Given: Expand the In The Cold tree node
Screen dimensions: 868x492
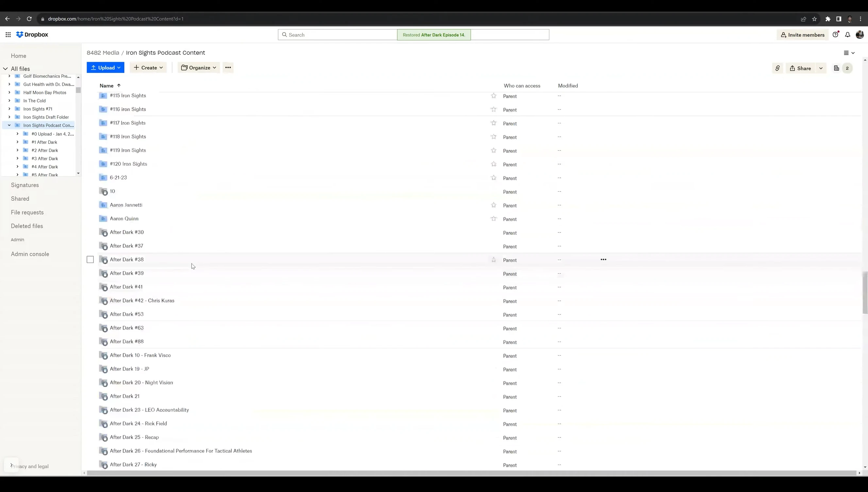Looking at the screenshot, I should tap(9, 101).
